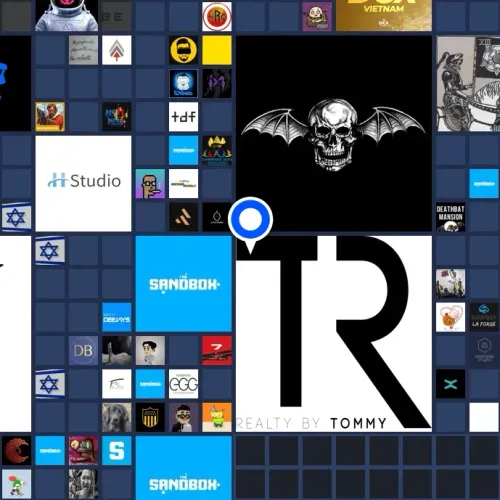Open the gold VIETNAM estate tile

pyautogui.click(x=384, y=15)
